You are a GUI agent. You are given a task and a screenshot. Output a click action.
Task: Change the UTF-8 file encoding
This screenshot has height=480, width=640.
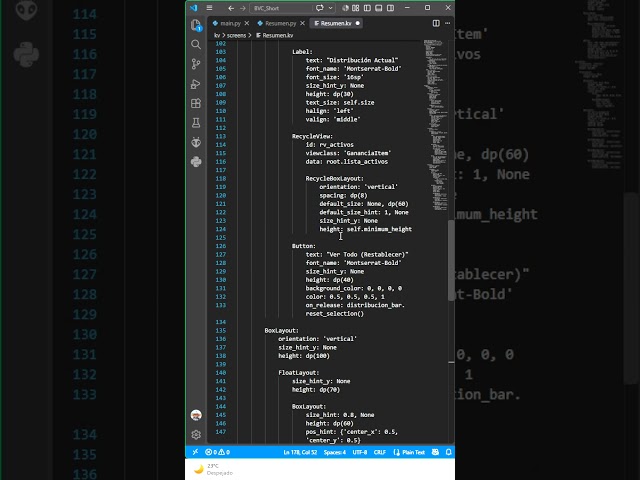360,452
